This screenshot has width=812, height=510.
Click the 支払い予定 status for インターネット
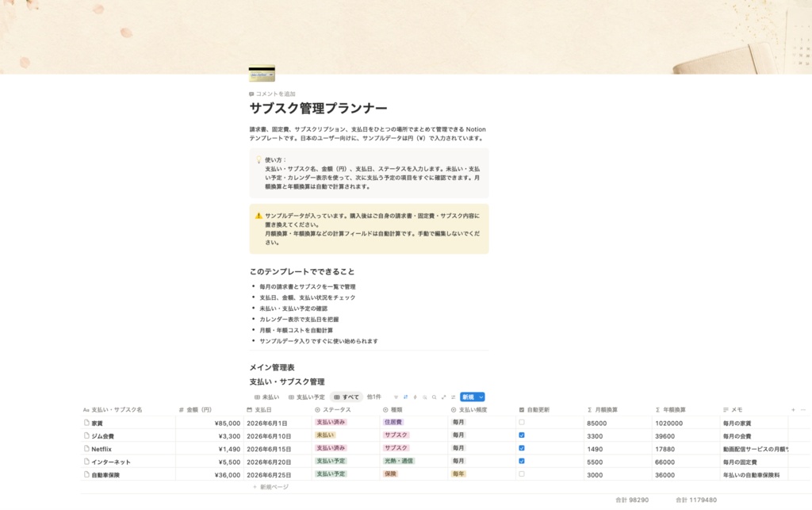click(331, 461)
